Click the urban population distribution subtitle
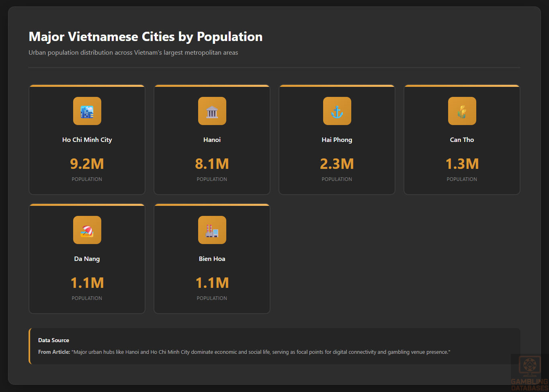549x392 pixels. pos(133,53)
